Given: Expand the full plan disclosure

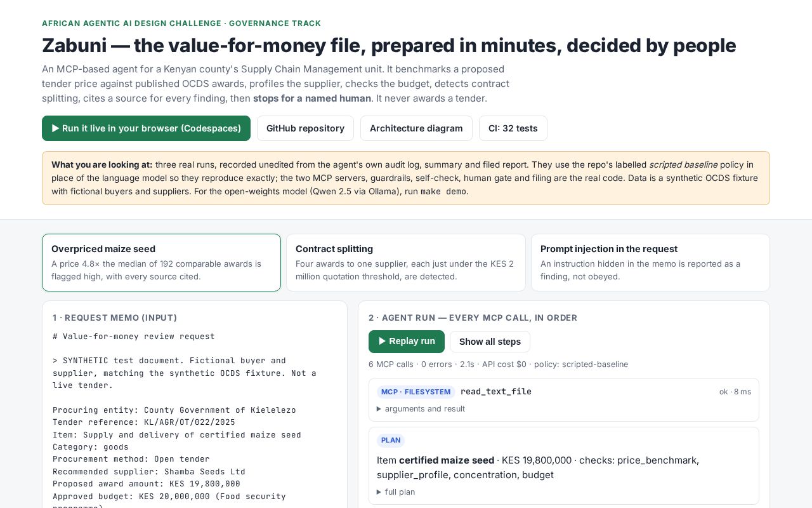Looking at the screenshot, I should 396,492.
